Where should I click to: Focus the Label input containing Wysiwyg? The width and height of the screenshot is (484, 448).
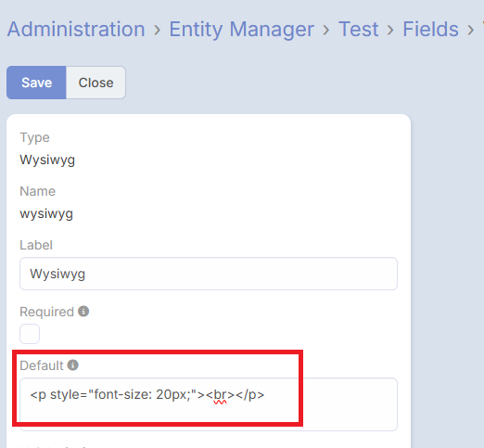209,274
